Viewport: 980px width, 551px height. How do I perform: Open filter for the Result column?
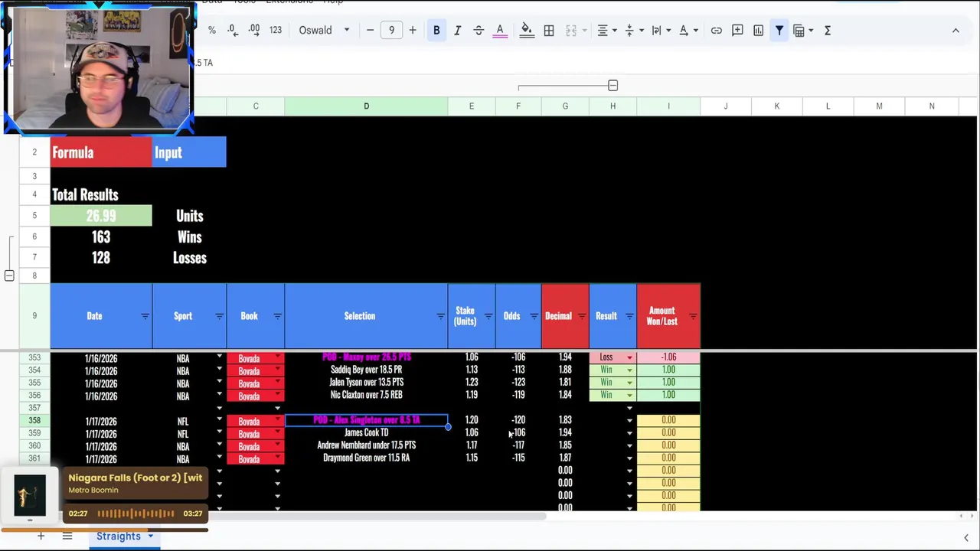(629, 316)
